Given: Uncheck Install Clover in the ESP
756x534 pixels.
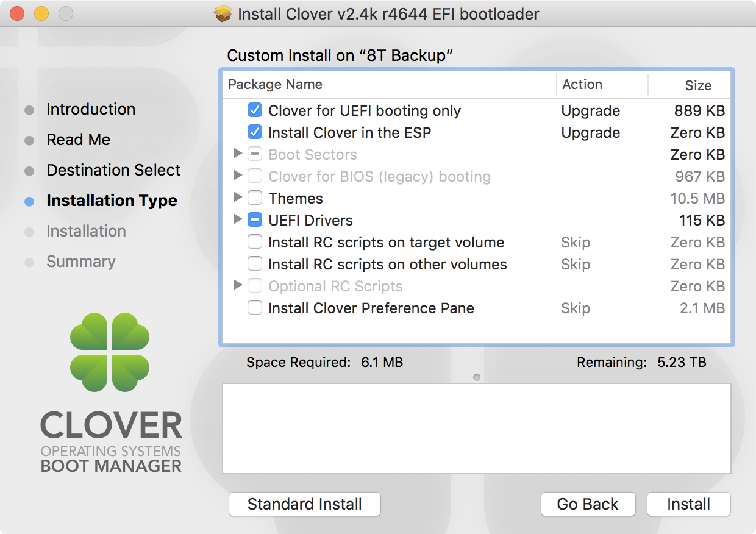Looking at the screenshot, I should click(255, 133).
